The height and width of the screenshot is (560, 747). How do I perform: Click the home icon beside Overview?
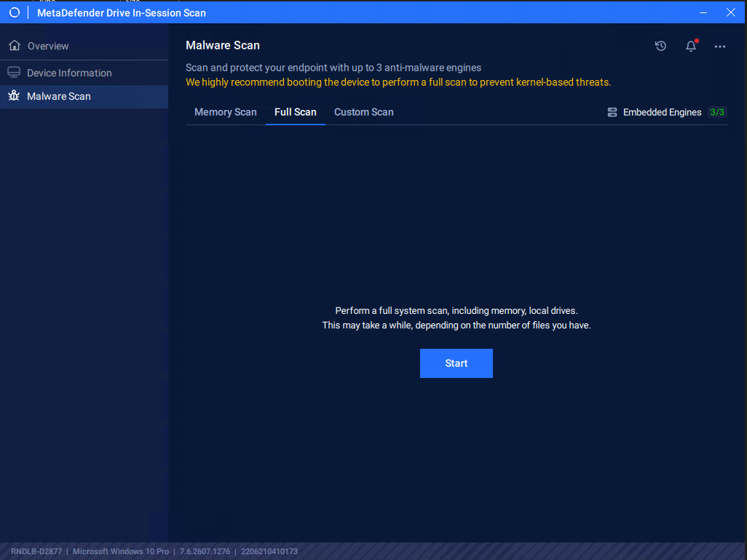tap(15, 45)
